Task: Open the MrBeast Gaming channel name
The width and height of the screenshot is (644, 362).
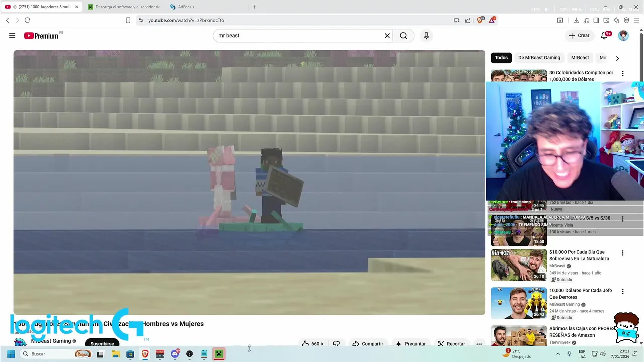Action: click(x=51, y=341)
